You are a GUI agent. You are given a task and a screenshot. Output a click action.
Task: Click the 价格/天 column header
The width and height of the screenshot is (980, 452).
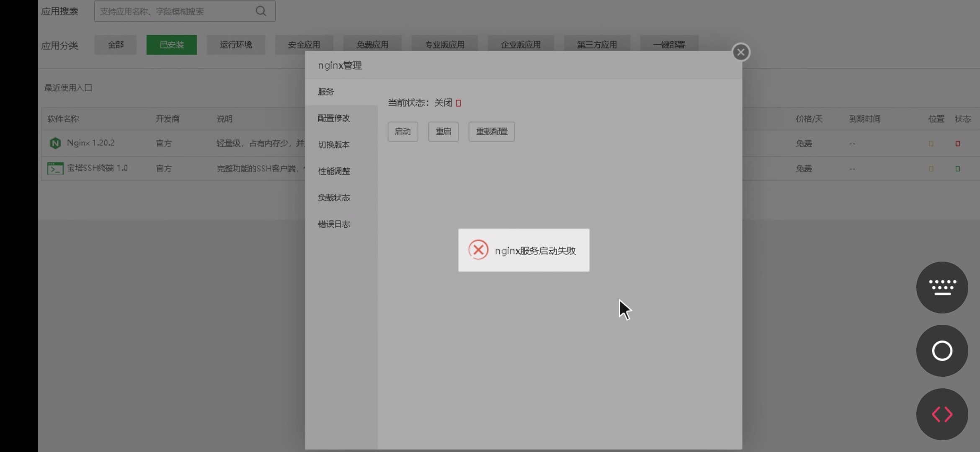click(x=809, y=119)
